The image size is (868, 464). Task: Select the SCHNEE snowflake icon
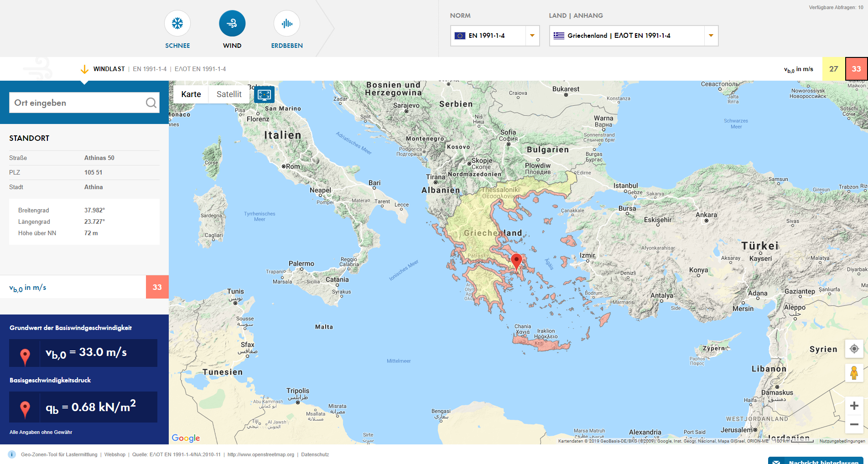177,23
